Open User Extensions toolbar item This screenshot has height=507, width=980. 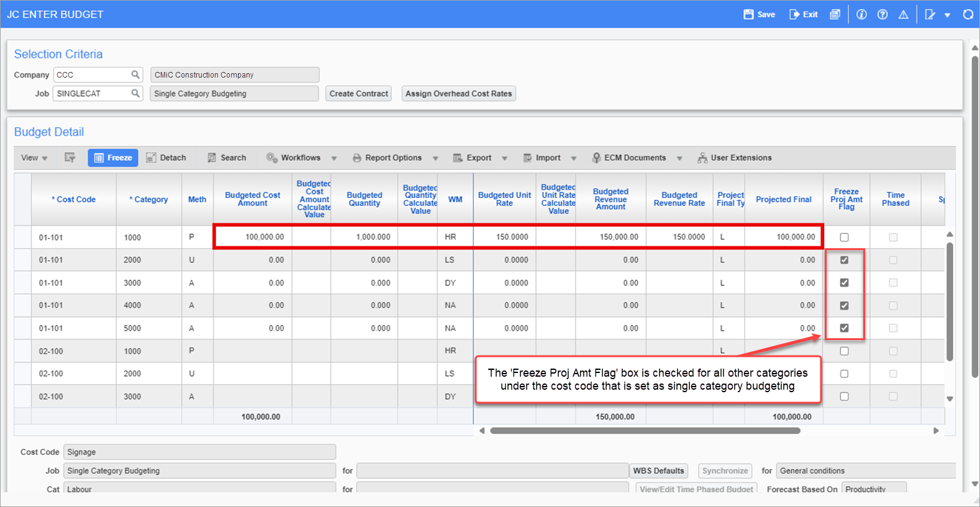click(x=735, y=158)
